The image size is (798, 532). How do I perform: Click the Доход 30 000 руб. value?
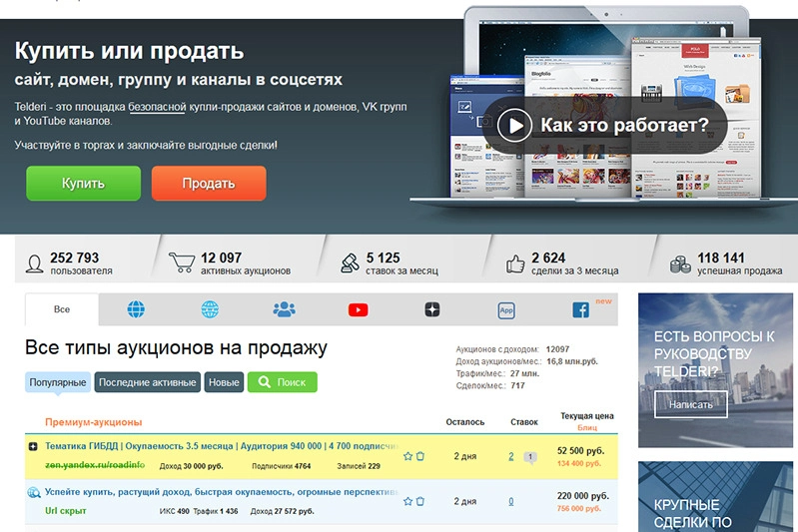click(x=192, y=466)
